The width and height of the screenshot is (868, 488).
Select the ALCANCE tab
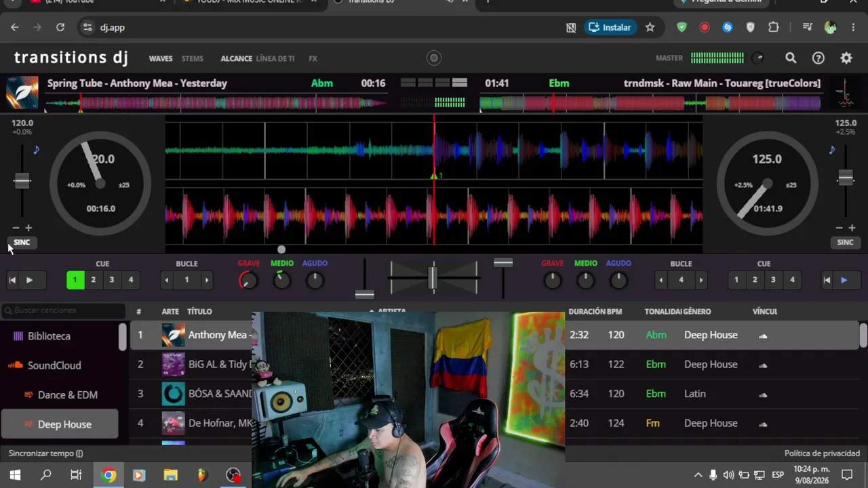click(x=237, y=59)
